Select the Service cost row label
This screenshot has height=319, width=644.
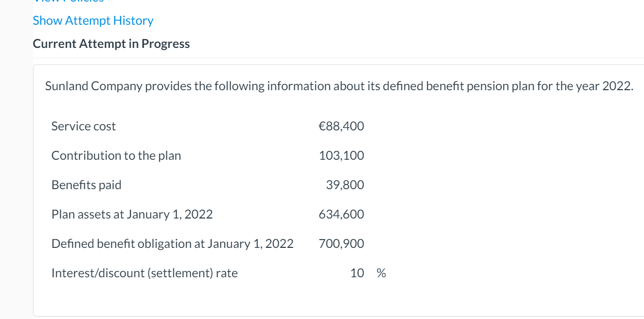(x=83, y=126)
